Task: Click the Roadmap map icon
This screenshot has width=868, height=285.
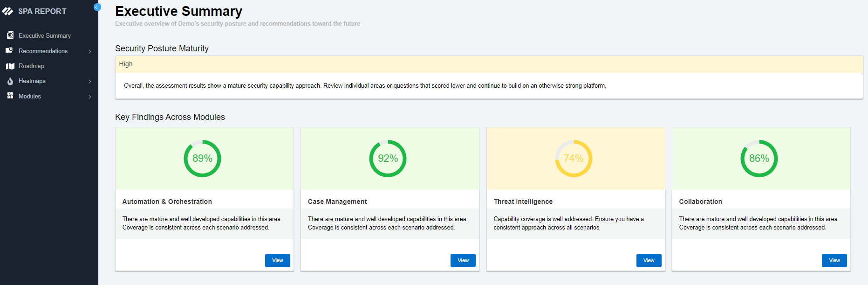Action: (10, 66)
